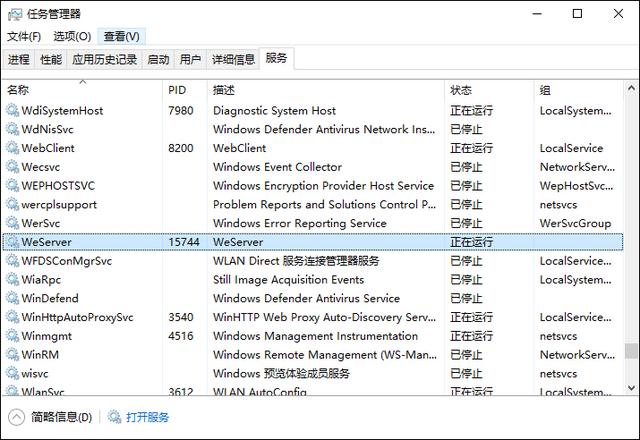Open the 选项(O) menu
Viewport: 640px width, 440px height.
72,36
